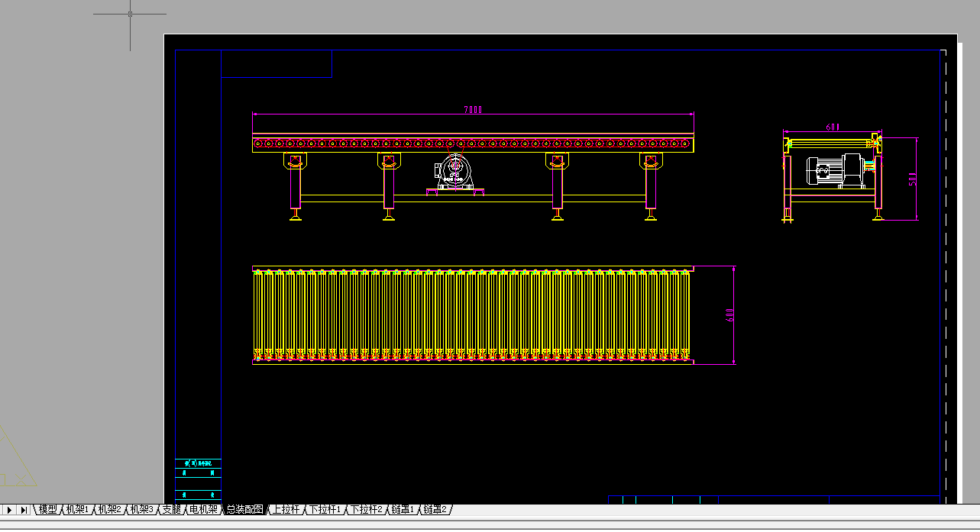Select the 600 width dimension in plan view
Viewport: 980px width, 532px height.
click(729, 315)
